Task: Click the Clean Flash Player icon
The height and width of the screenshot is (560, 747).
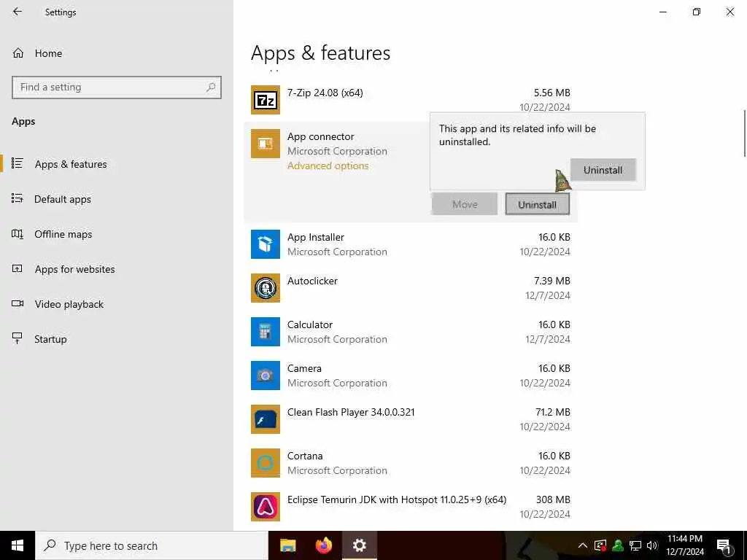Action: [x=266, y=419]
